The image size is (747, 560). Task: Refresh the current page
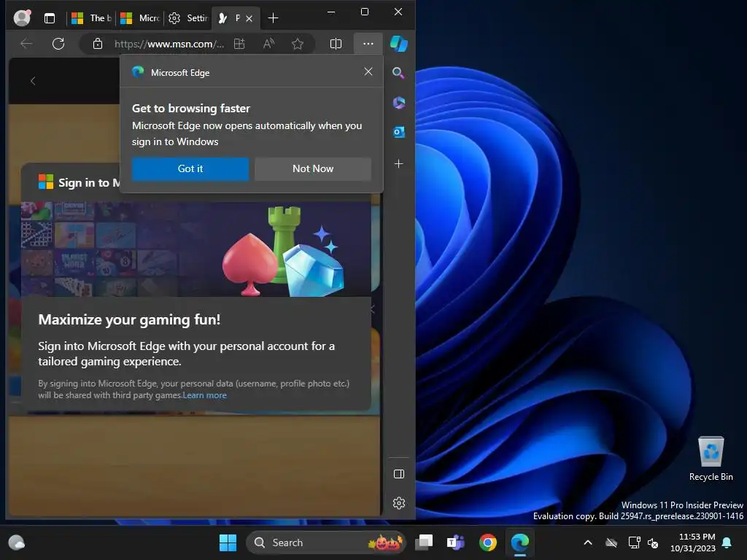58,44
